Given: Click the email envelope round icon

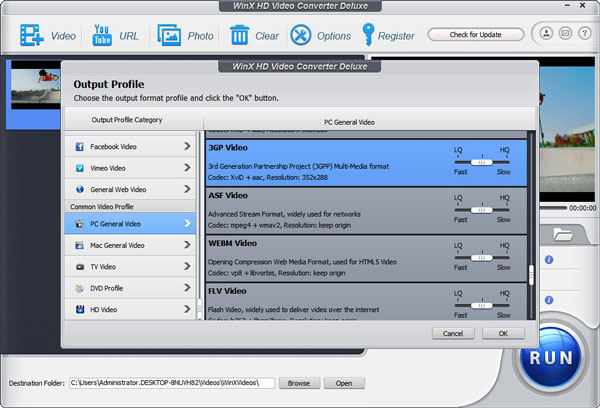Looking at the screenshot, I should 565,34.
